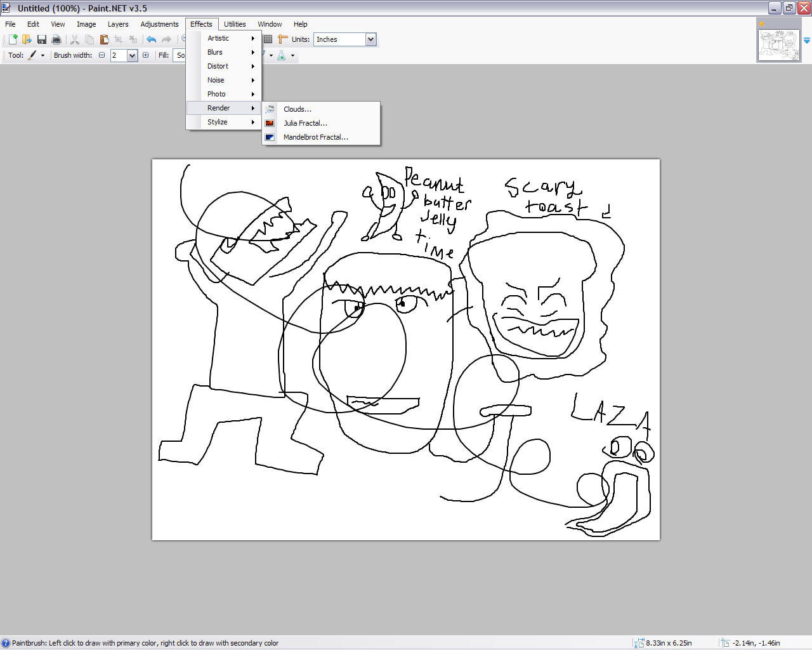Open the Brush width dropdown

[x=132, y=56]
